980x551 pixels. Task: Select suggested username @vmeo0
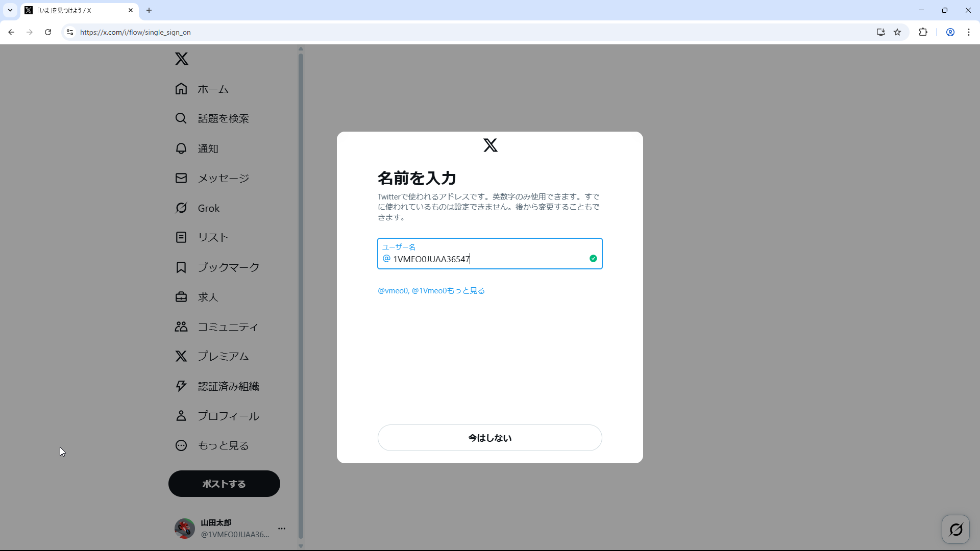pos(392,291)
